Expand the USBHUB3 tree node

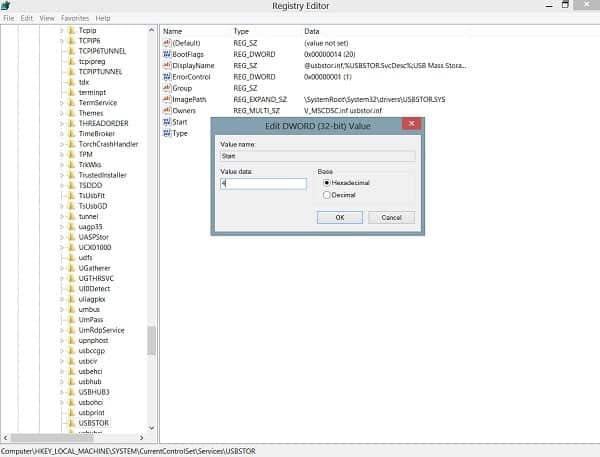point(62,392)
